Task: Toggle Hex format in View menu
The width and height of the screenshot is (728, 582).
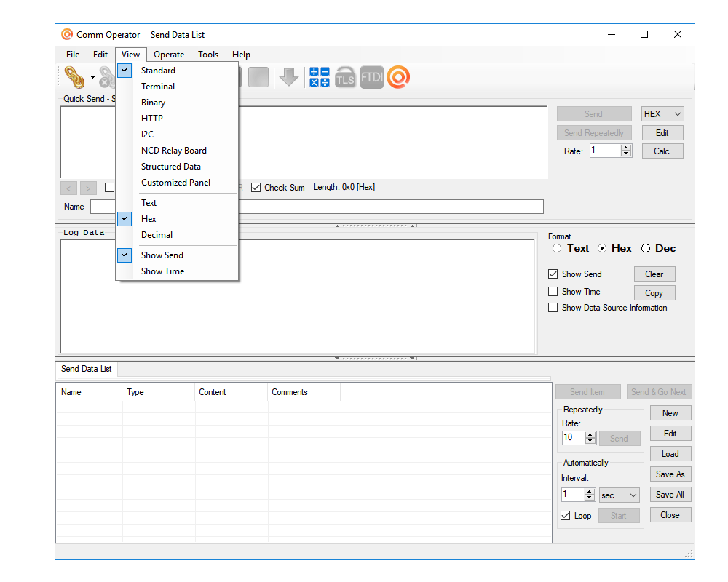Action: [x=177, y=219]
